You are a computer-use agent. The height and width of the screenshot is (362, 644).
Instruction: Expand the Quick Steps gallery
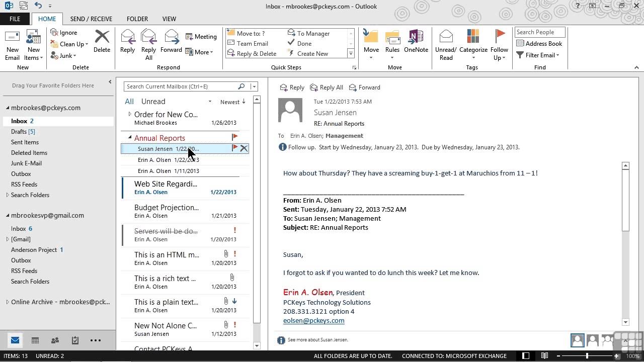(x=351, y=54)
